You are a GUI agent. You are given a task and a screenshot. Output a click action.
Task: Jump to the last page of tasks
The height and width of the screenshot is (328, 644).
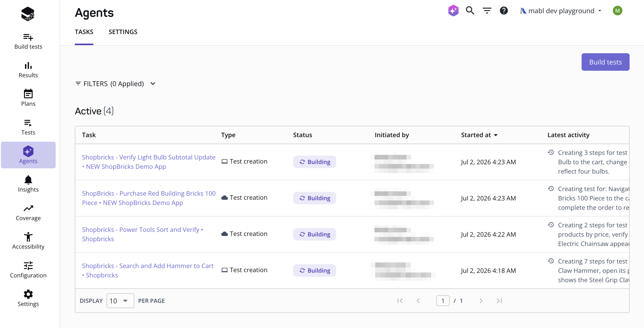coord(499,301)
